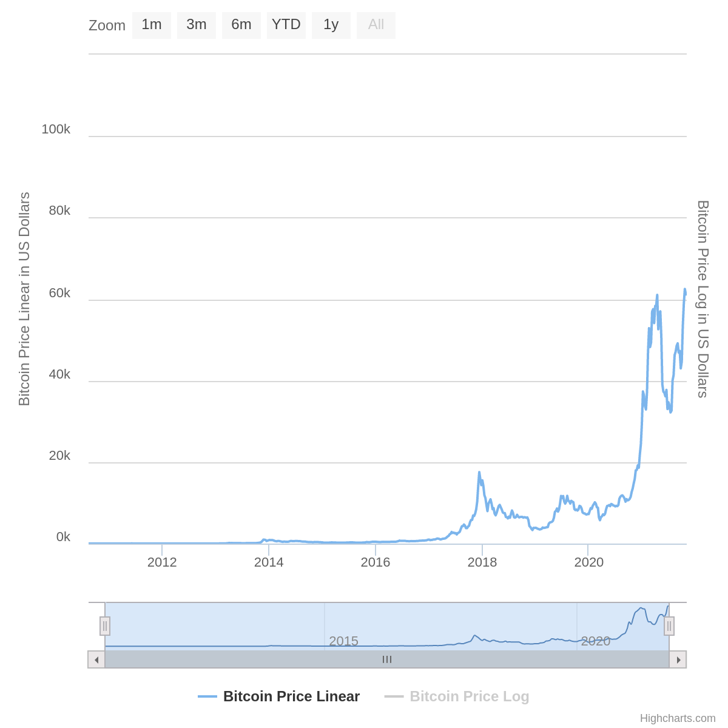Choose the 1y zoom range
This screenshot has height=728, width=728.
coord(331,25)
